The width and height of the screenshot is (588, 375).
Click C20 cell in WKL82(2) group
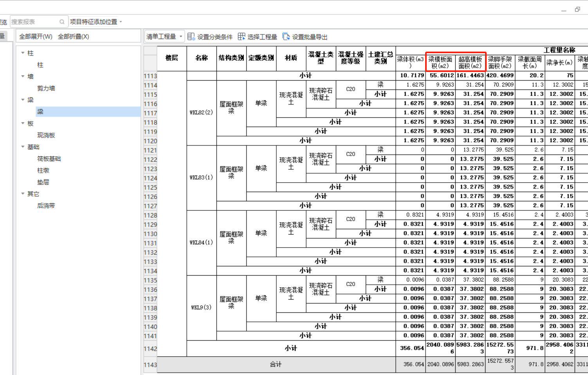click(x=351, y=90)
